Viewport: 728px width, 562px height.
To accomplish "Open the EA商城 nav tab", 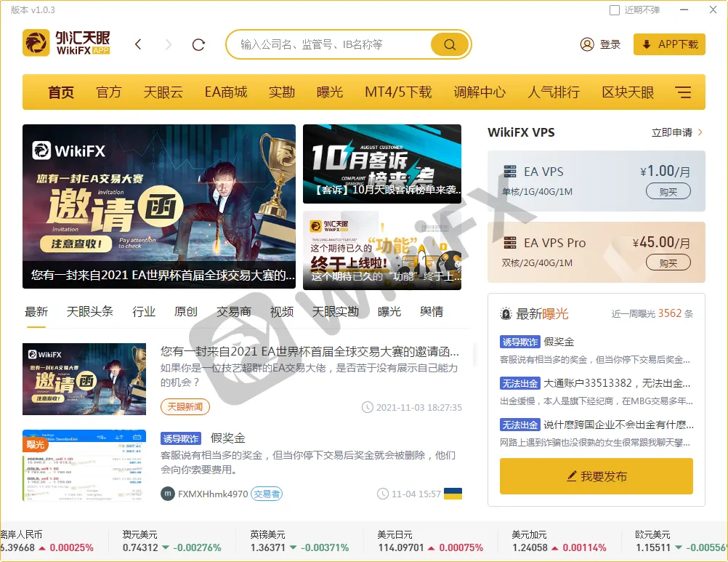I will [x=226, y=92].
